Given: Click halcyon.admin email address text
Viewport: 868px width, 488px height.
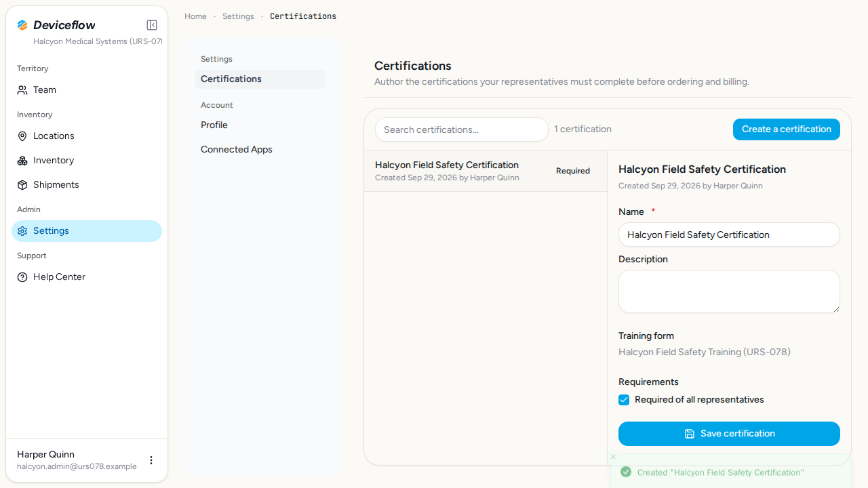Looking at the screenshot, I should click(77, 466).
